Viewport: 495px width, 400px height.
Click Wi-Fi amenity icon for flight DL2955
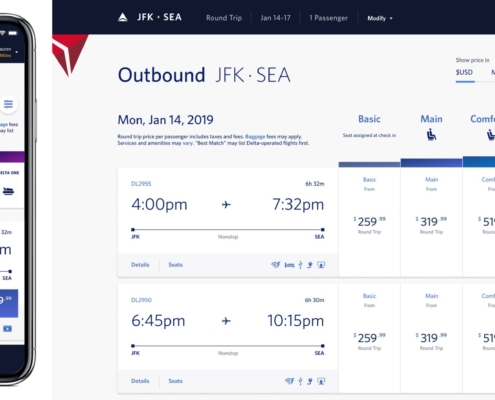pyautogui.click(x=276, y=265)
